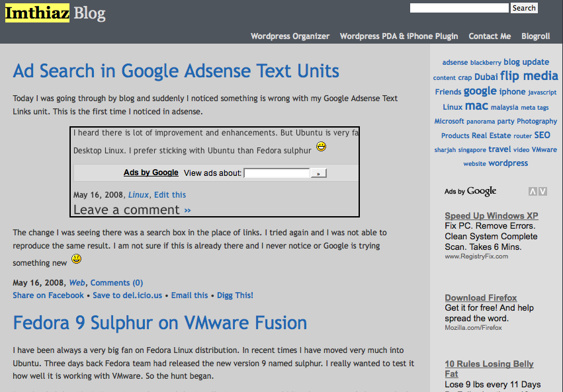Select the content tag
The height and width of the screenshot is (392, 563).
(444, 78)
